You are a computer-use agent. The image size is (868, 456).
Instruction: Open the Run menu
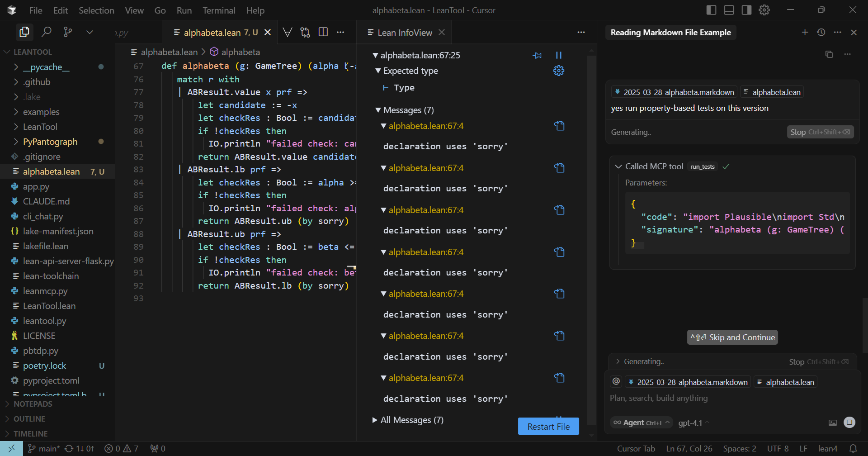coord(184,10)
